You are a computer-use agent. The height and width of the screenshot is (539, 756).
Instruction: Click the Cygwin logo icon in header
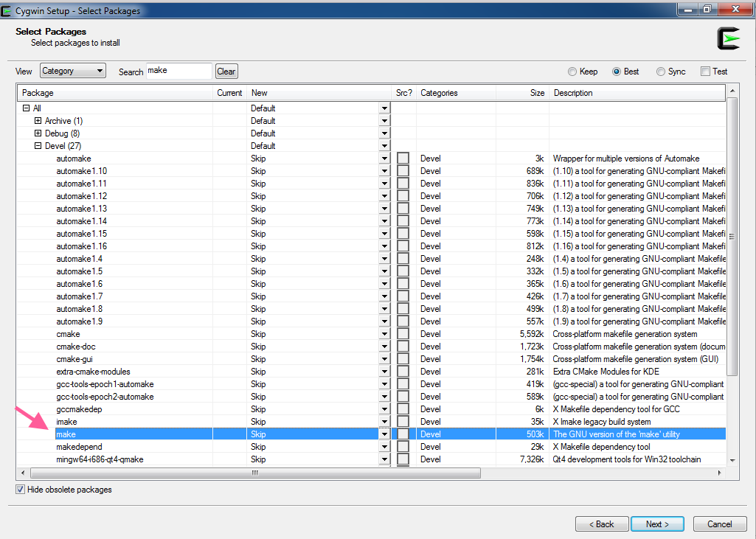click(729, 38)
